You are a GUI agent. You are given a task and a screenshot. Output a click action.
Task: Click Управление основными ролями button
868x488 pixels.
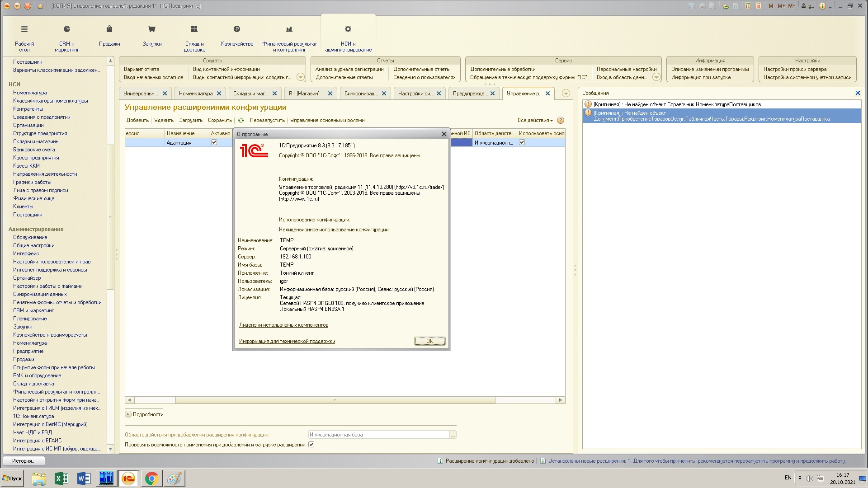click(x=327, y=120)
